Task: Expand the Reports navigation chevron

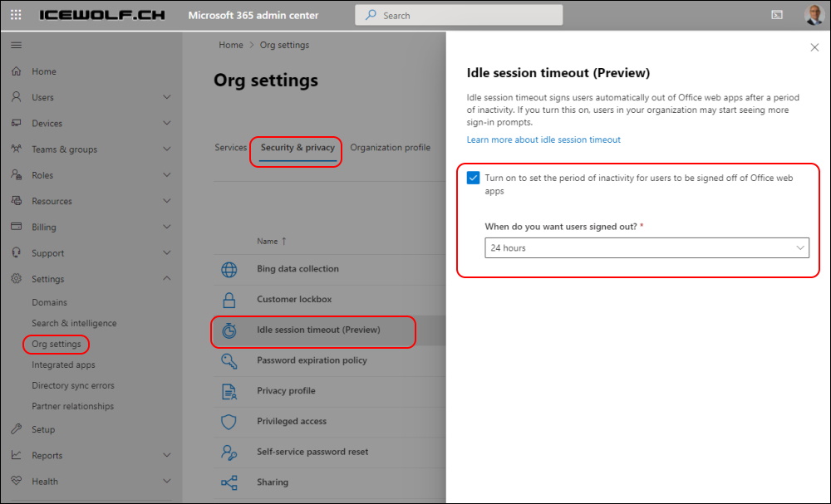Action: pos(167,455)
